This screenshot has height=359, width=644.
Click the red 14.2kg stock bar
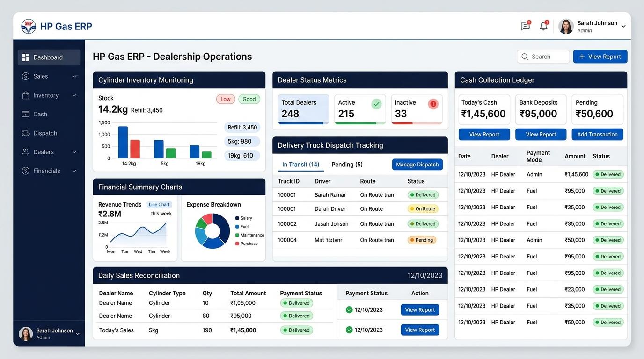(135, 149)
